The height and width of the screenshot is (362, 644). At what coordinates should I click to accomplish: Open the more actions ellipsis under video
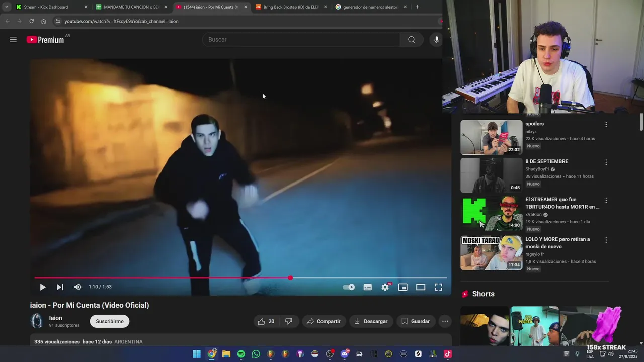tap(445, 321)
